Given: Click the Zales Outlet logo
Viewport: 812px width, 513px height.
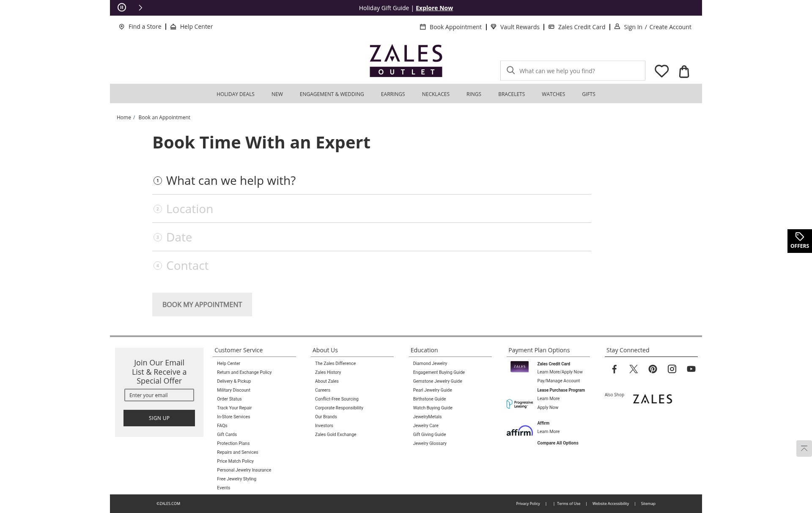Looking at the screenshot, I should (406, 60).
